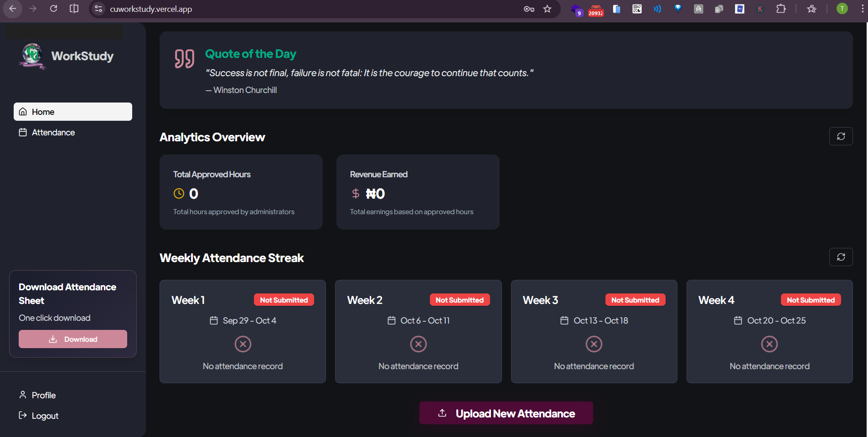Click the quotation mark icon in the quote card

pos(184,59)
